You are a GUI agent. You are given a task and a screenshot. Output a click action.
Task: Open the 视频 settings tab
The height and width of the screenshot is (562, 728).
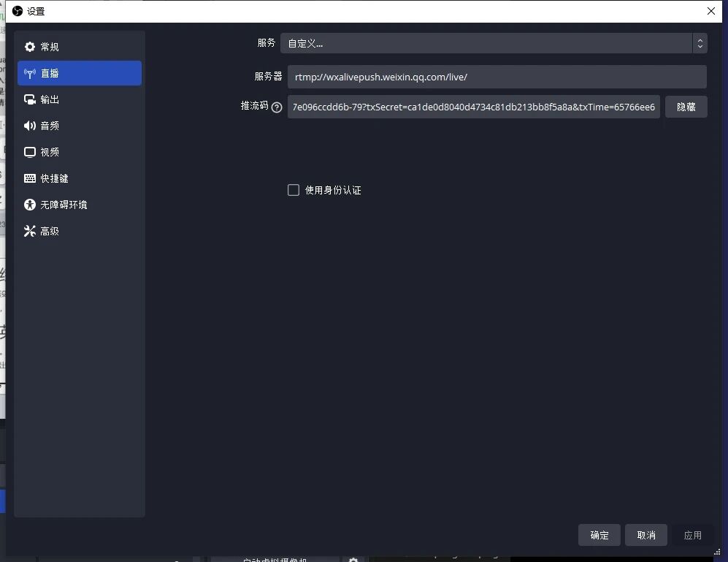80,152
